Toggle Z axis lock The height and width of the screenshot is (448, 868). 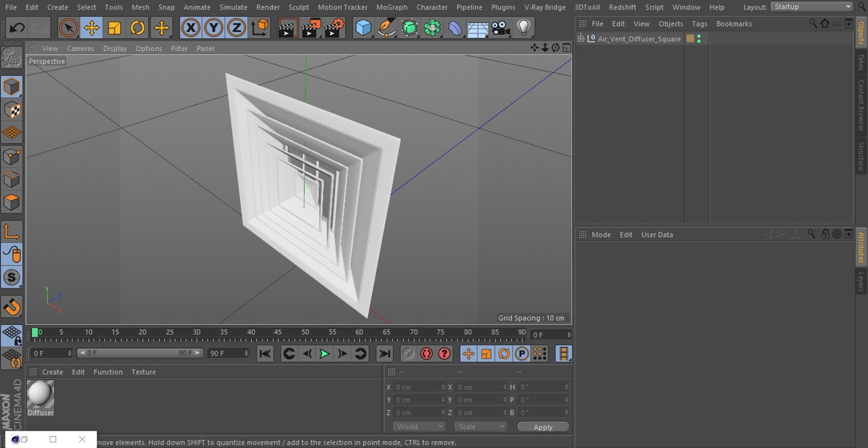coord(236,28)
